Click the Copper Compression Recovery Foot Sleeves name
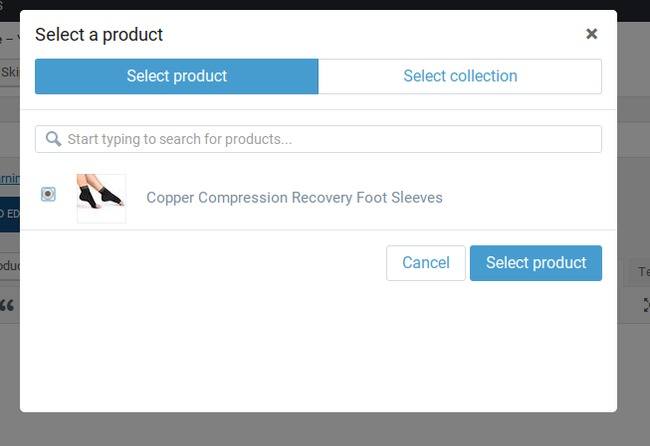This screenshot has height=446, width=650. click(x=294, y=197)
